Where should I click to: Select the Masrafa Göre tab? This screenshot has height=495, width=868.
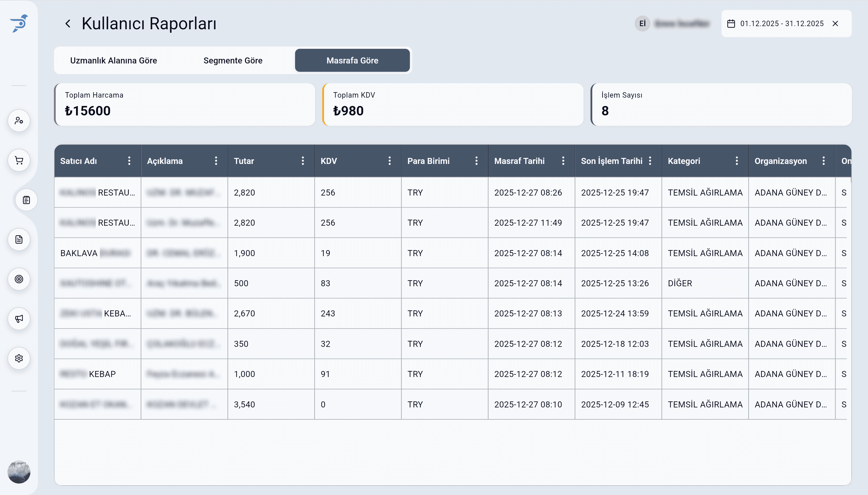click(x=352, y=61)
